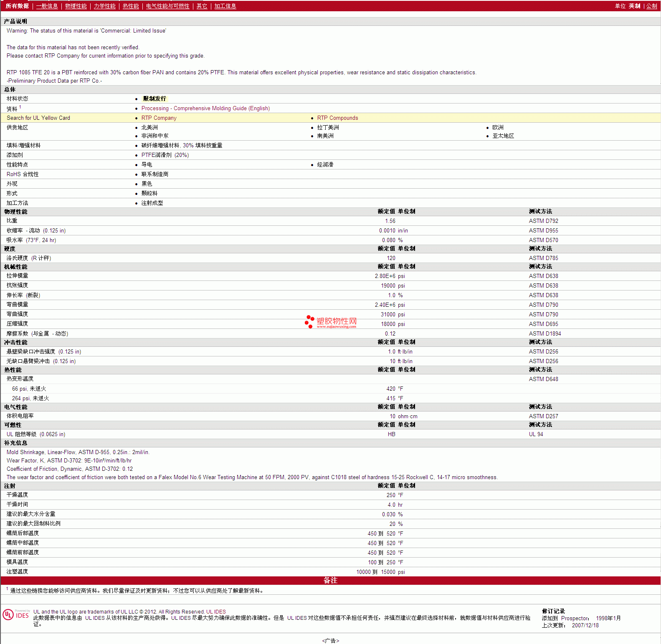Open the 加工信息 tab

(x=225, y=6)
